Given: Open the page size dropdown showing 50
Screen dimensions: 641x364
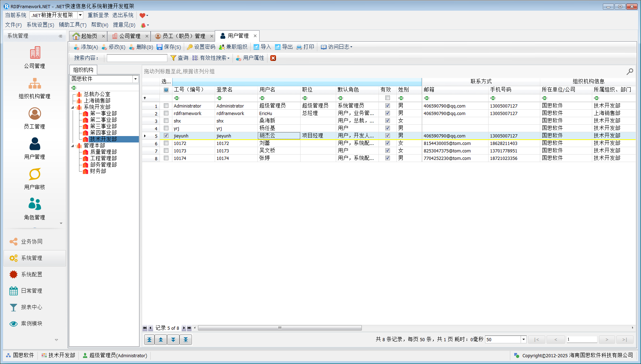Looking at the screenshot, I should (x=523, y=339).
